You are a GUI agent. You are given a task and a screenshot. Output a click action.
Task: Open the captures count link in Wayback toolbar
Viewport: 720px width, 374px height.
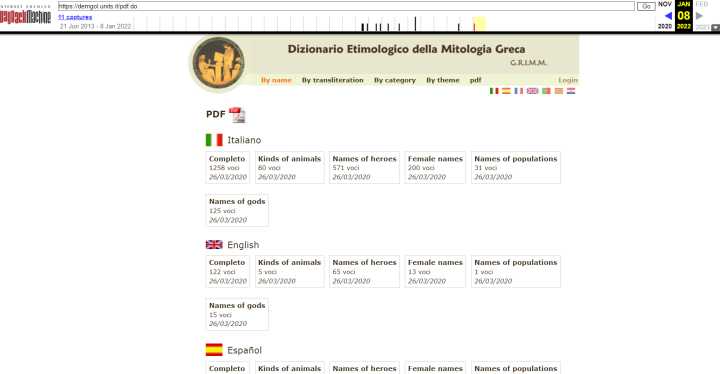click(x=75, y=17)
